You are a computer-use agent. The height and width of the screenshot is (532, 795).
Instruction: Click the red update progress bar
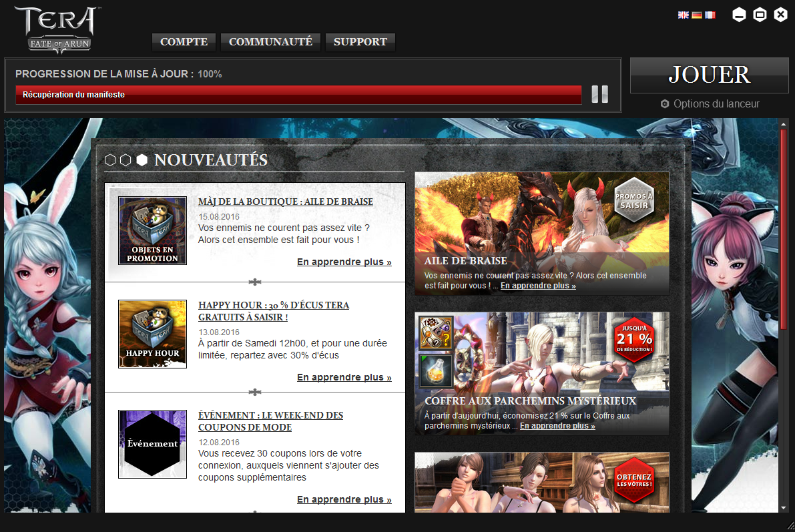click(298, 95)
